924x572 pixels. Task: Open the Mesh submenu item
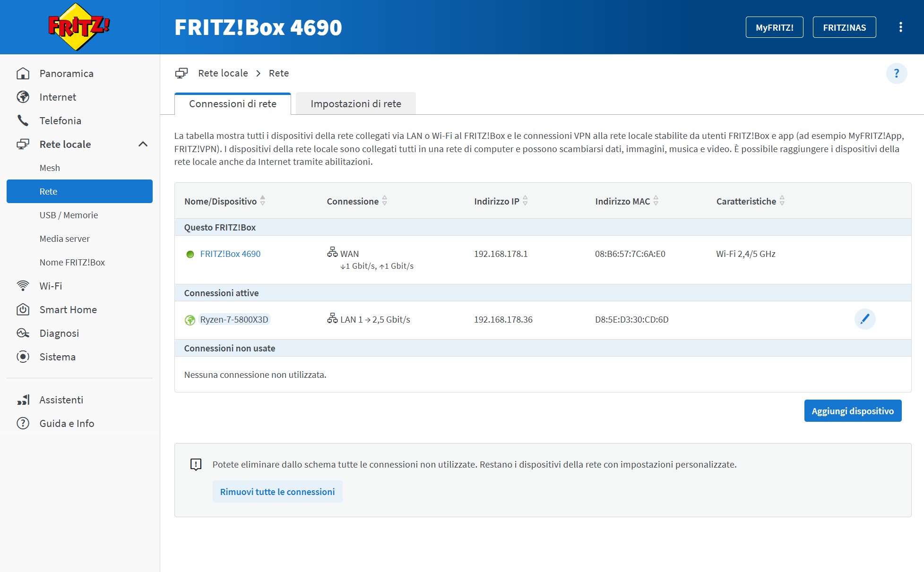point(79,168)
